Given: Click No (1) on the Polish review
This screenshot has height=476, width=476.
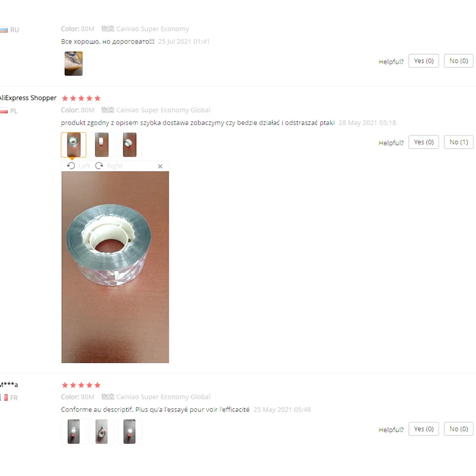Looking at the screenshot, I should coord(458,142).
